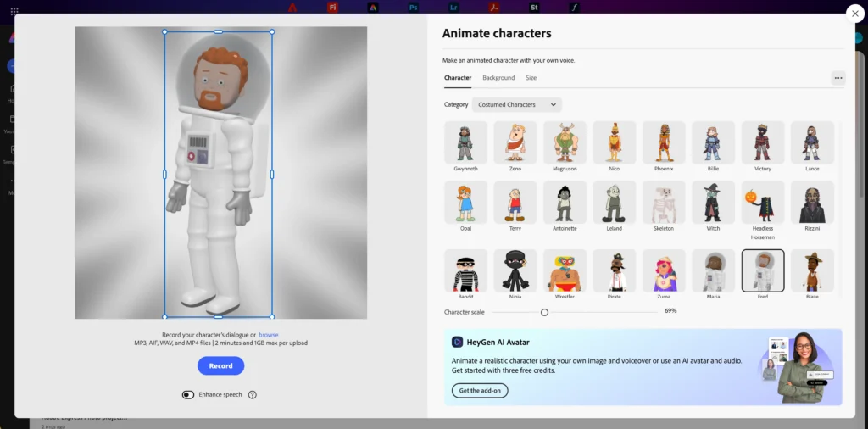This screenshot has width=868, height=429.
Task: Select the Skeleton character
Action: (x=664, y=203)
